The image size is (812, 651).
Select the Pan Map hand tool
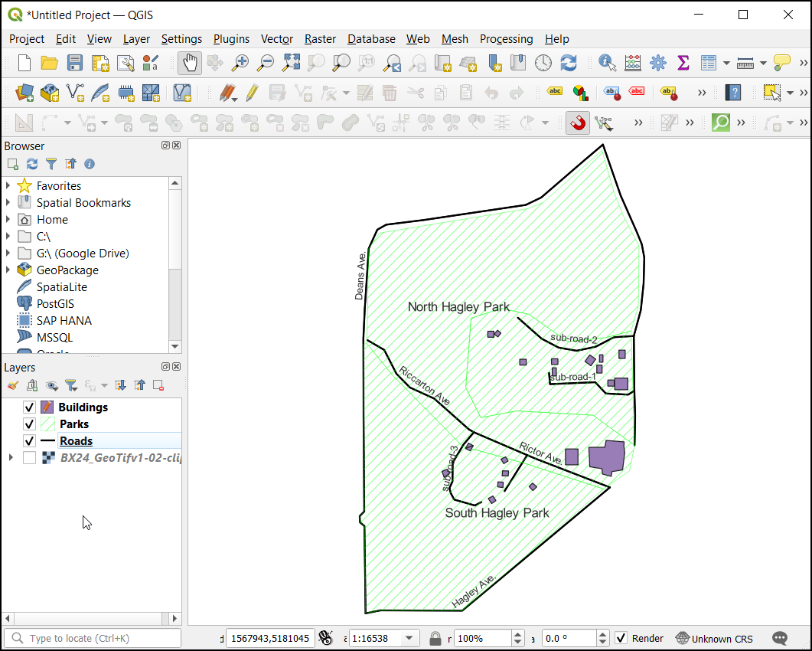(189, 63)
